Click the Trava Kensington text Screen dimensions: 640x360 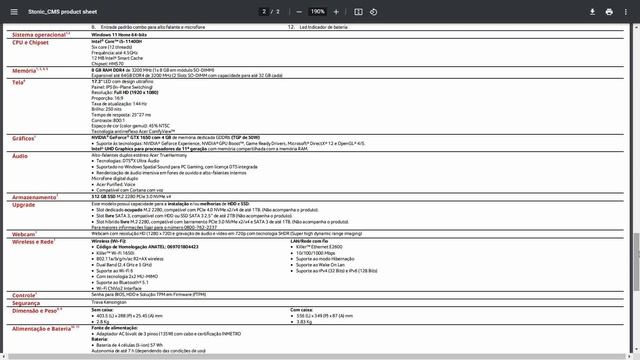109,302
